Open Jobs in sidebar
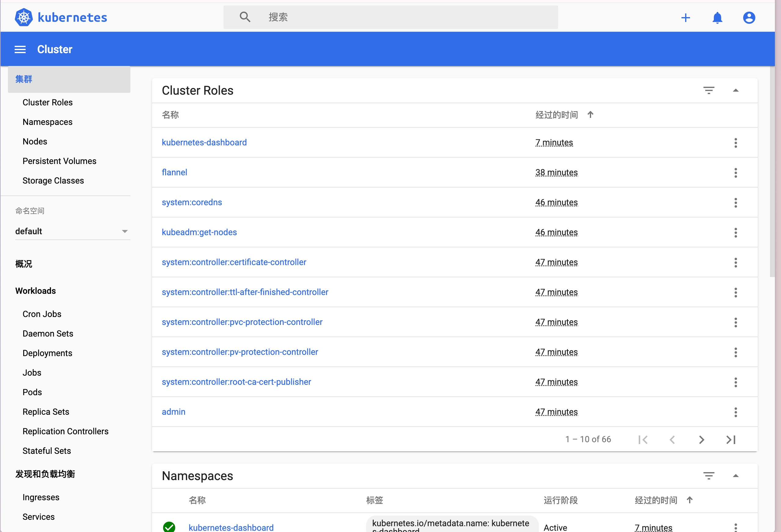 pos(31,372)
